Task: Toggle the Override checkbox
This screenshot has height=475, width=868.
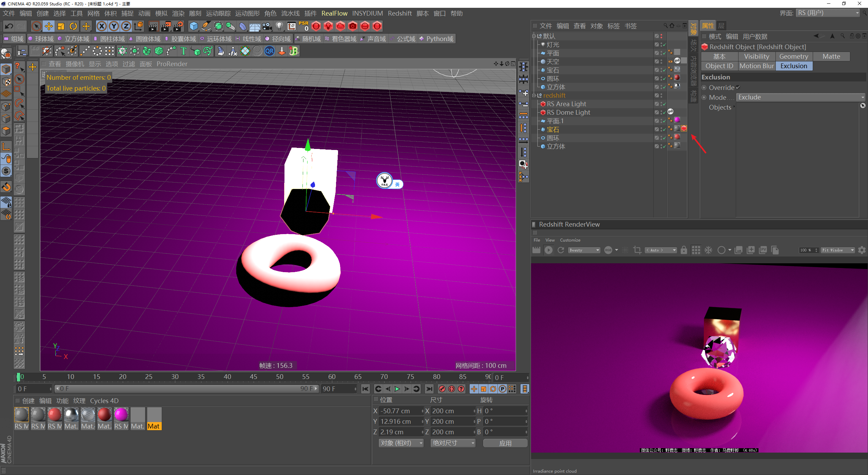Action: (738, 88)
